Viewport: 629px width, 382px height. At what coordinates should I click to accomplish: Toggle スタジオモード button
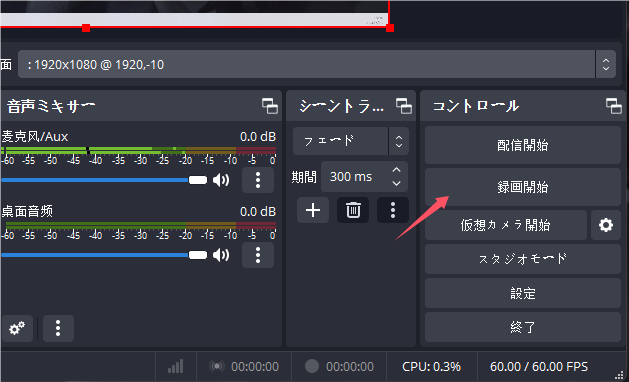coord(523,259)
